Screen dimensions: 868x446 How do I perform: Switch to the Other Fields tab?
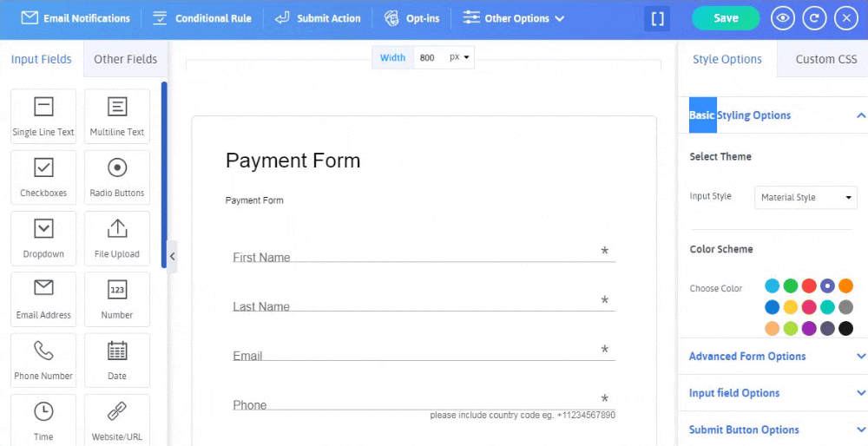[x=125, y=59]
